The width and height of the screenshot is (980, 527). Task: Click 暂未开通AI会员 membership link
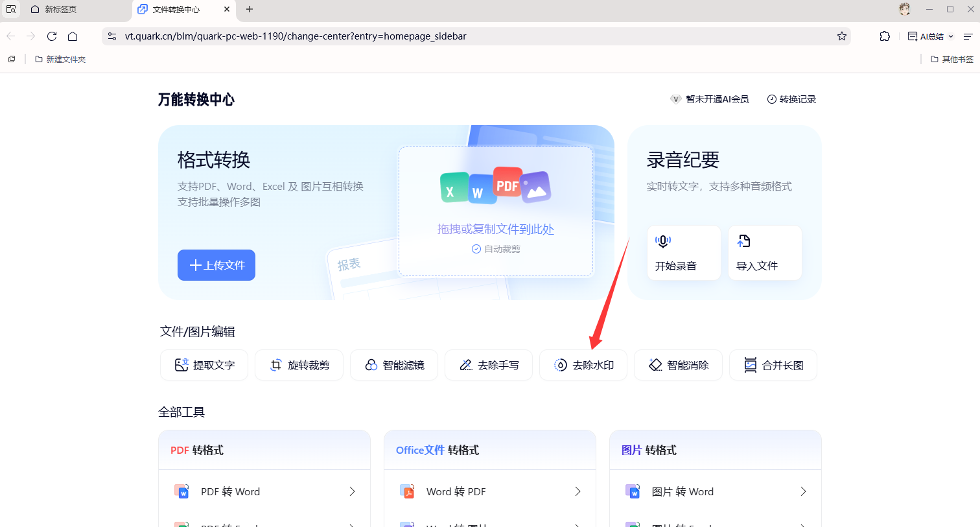710,99
